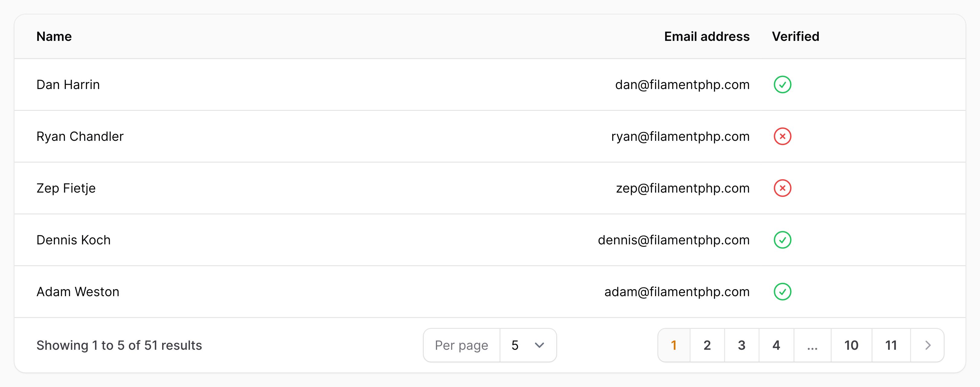Jump to page 10
This screenshot has height=387, width=980.
[x=851, y=345]
